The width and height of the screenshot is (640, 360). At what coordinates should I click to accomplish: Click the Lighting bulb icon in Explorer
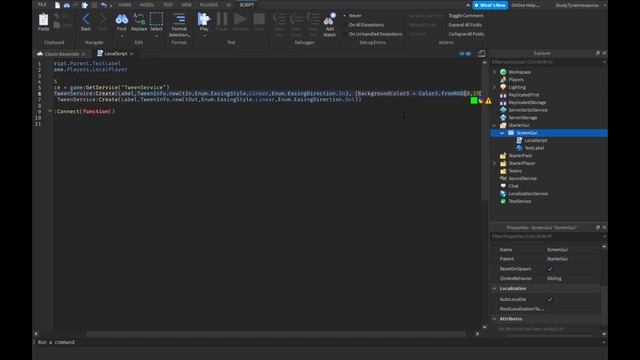click(x=503, y=87)
